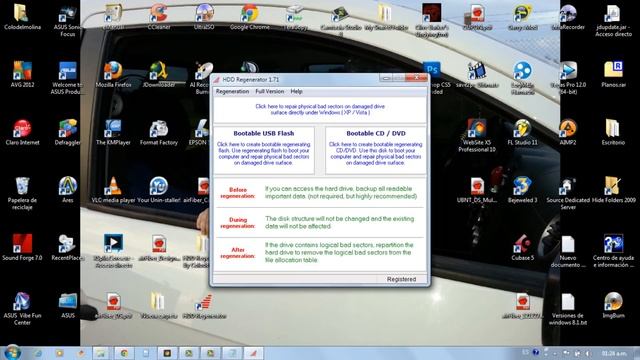Choose the Bootable USB Flash option
Viewport: 640px width, 360px height.
(x=264, y=150)
